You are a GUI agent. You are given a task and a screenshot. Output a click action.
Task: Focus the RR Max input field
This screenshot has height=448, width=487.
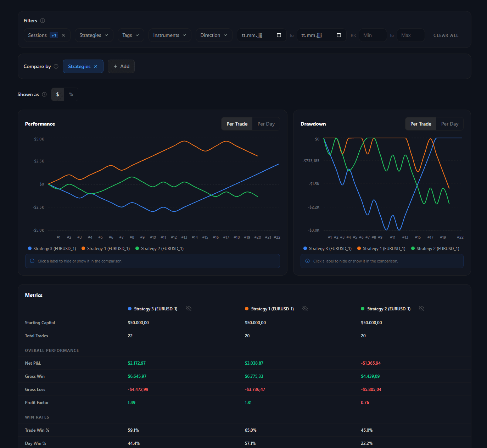tap(410, 35)
